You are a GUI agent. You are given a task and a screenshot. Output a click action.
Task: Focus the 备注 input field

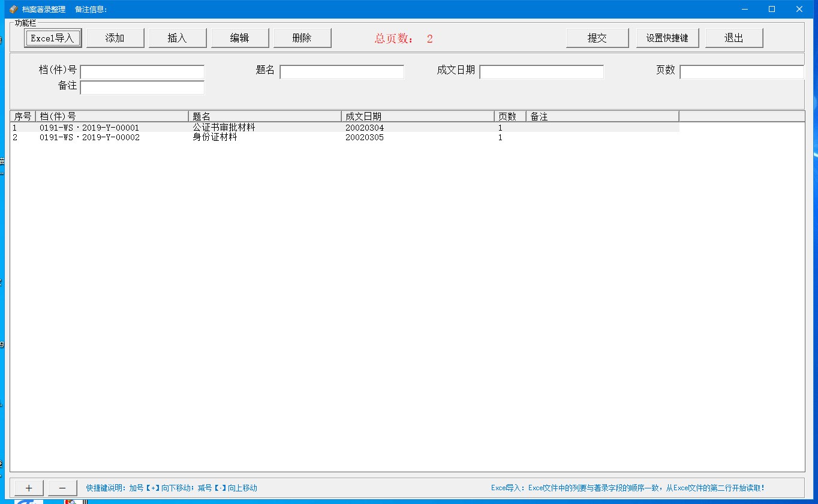click(x=142, y=87)
